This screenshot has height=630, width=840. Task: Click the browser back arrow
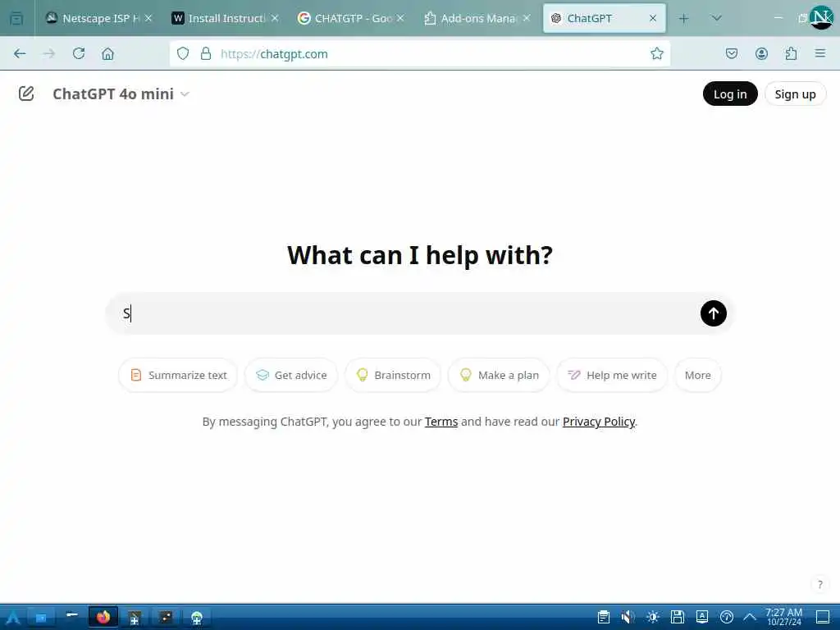[20, 53]
